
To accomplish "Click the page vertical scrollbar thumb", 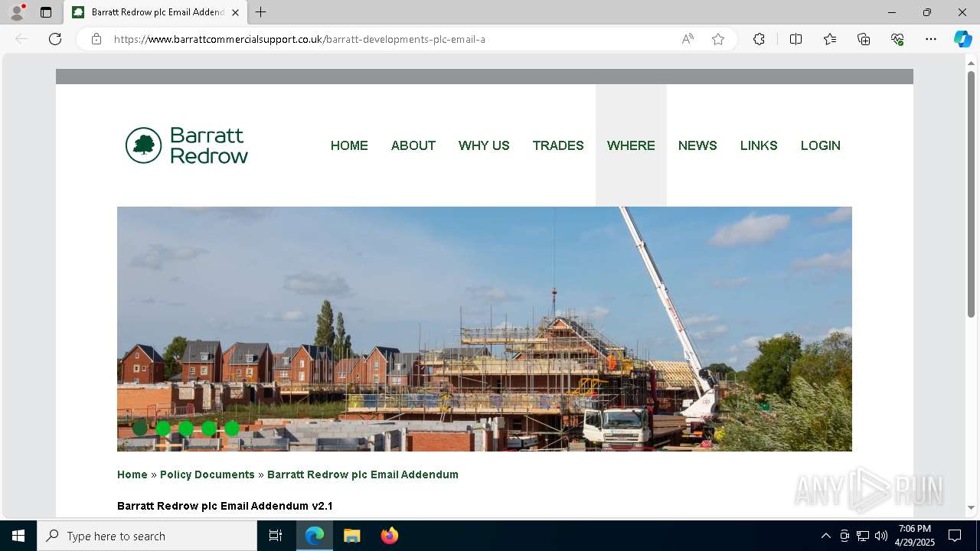I will [x=971, y=194].
